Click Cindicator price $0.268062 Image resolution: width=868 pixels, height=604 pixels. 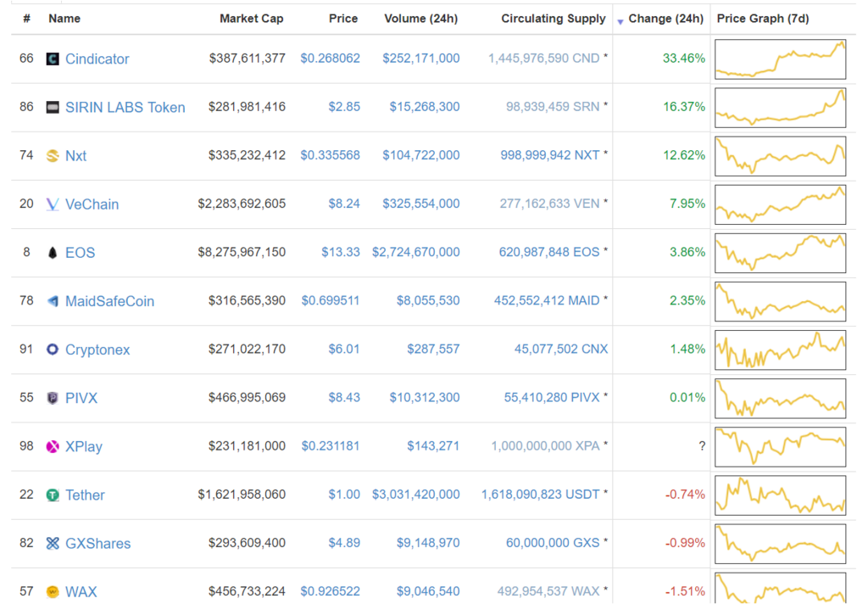click(330, 59)
